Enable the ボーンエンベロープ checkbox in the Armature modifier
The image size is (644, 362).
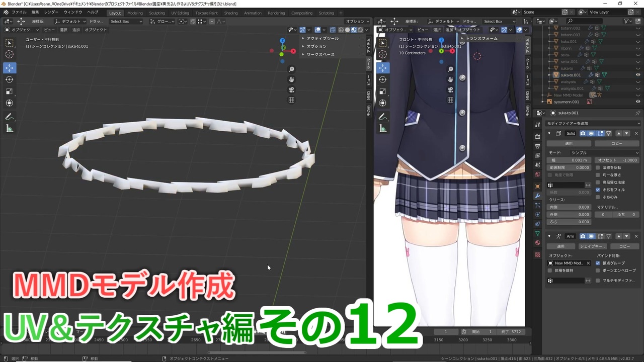point(598,270)
